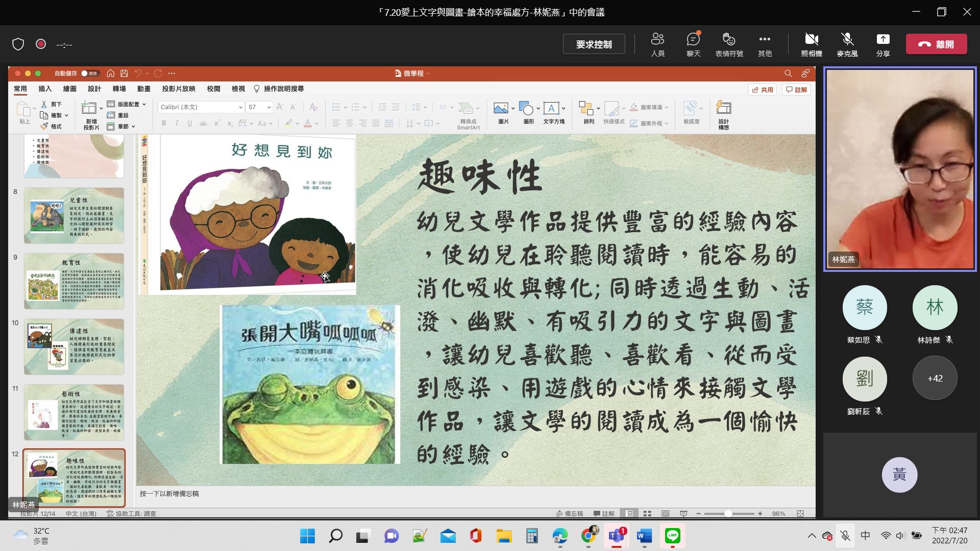Expand the 章節 section dropdown

[x=133, y=127]
